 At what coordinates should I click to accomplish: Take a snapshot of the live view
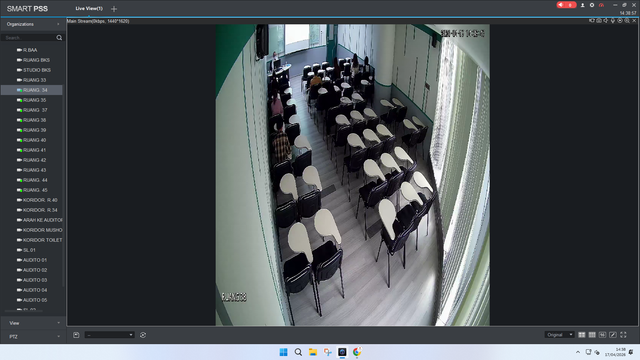(599, 20)
